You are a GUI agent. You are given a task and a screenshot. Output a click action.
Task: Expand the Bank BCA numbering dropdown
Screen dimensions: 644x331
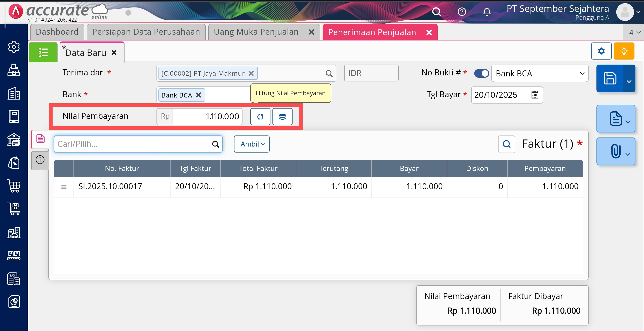tap(582, 73)
